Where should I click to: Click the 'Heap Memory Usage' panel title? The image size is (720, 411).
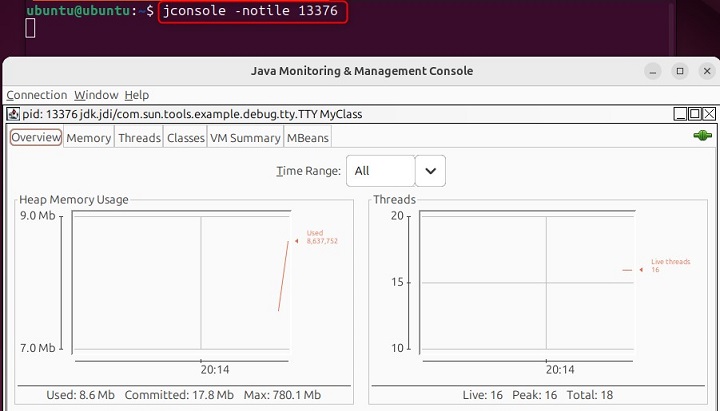pyautogui.click(x=73, y=200)
